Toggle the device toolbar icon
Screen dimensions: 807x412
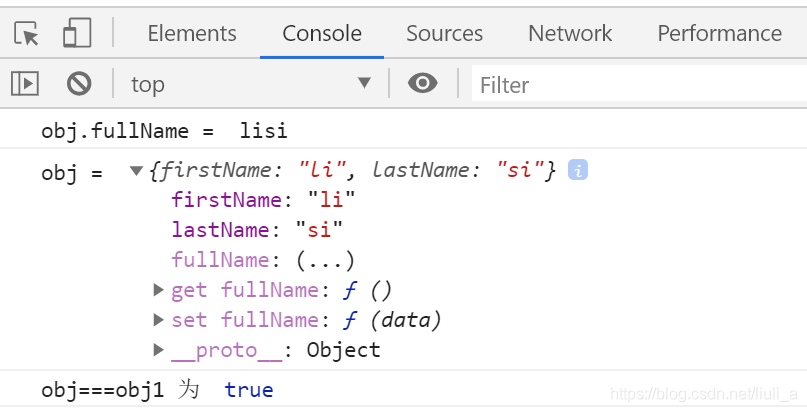pyautogui.click(x=77, y=33)
